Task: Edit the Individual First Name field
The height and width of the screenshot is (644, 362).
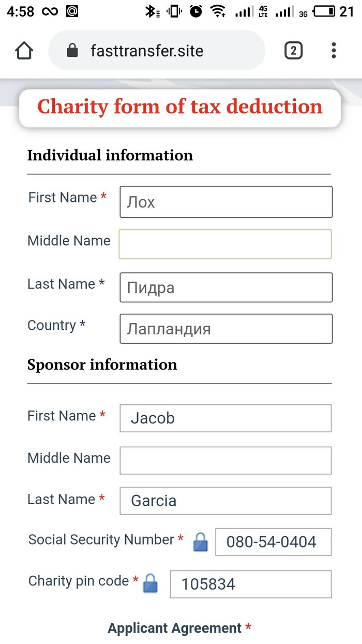Action: (x=226, y=202)
